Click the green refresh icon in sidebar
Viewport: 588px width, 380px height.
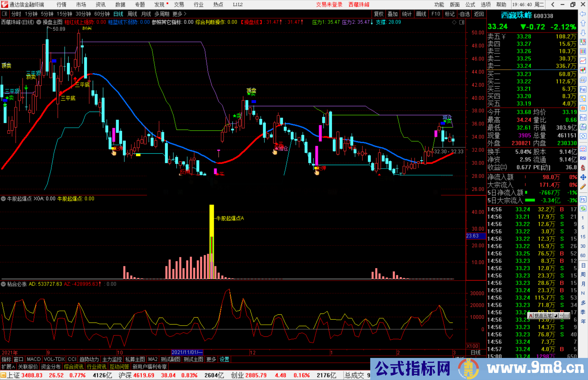[x=583, y=208]
